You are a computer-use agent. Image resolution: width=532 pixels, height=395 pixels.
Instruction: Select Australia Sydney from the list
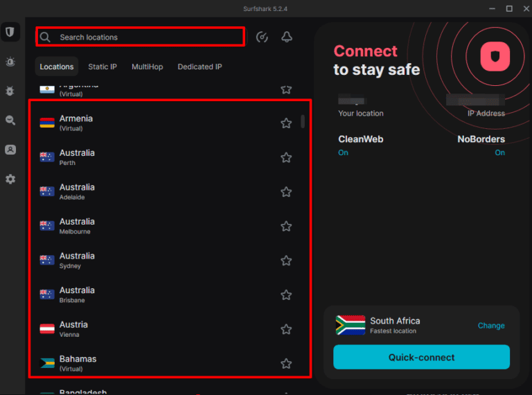76,260
